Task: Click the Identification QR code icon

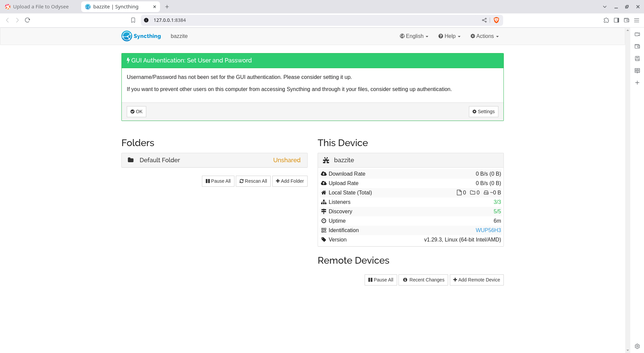Action: click(324, 230)
